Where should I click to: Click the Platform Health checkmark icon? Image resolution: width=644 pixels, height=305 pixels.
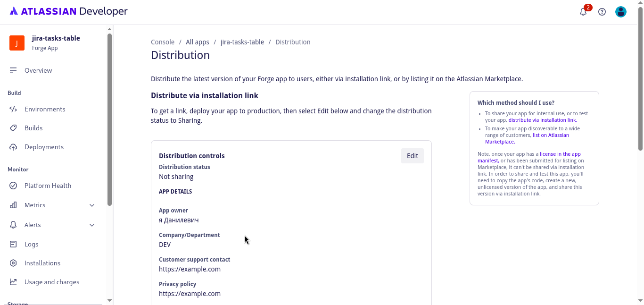pyautogui.click(x=13, y=186)
